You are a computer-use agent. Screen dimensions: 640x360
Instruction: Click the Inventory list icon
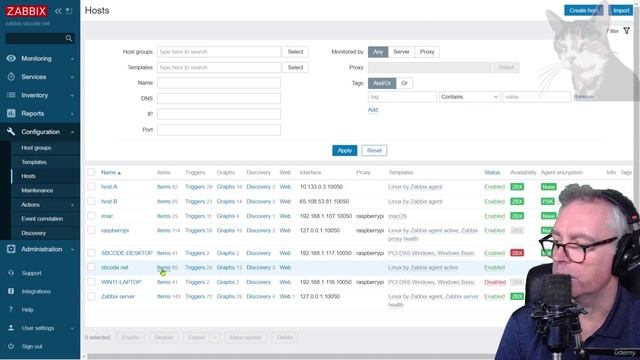(11, 95)
